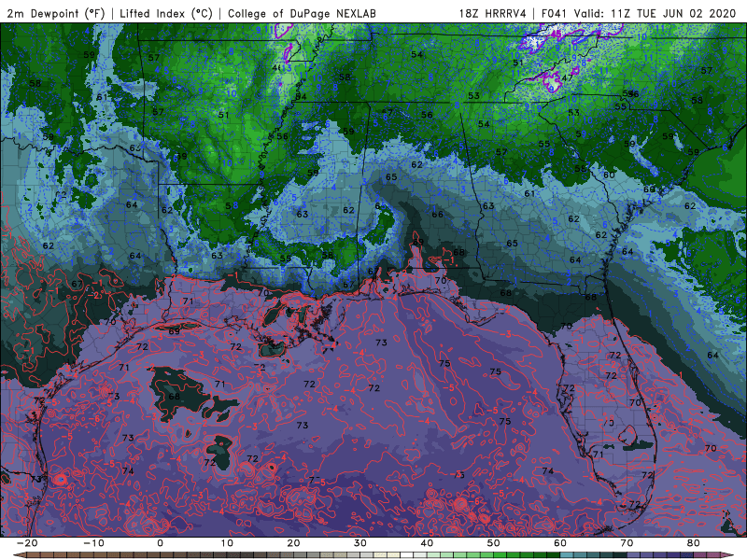Click the '20' color scale label
The width and height of the screenshot is (747, 560).
pos(293,543)
